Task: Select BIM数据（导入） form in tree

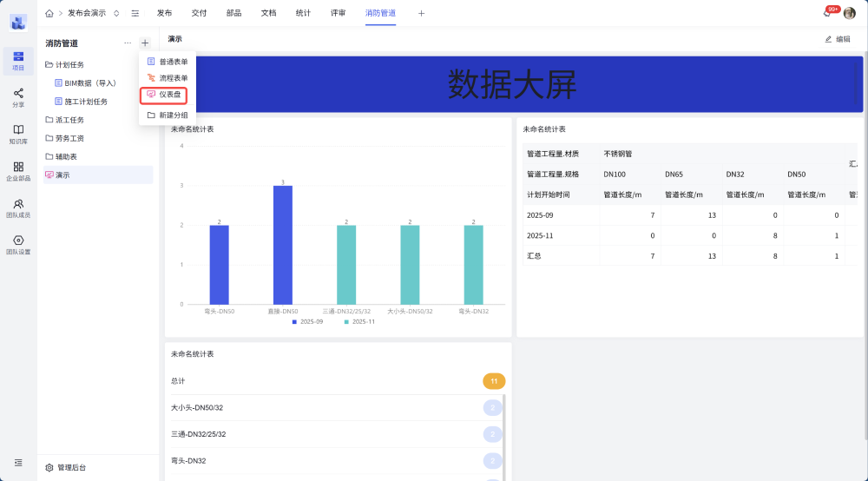Action: 89,83
